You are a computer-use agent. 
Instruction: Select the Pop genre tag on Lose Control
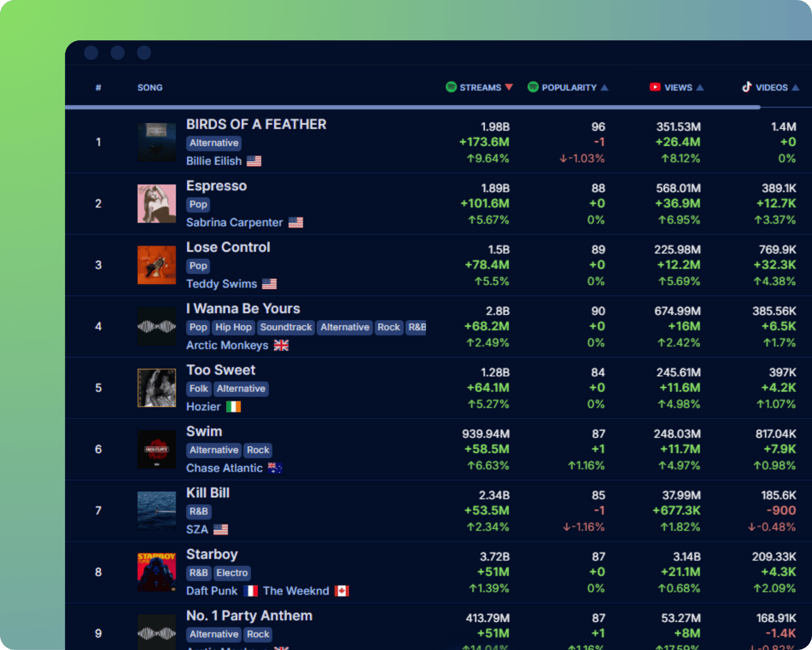198,265
